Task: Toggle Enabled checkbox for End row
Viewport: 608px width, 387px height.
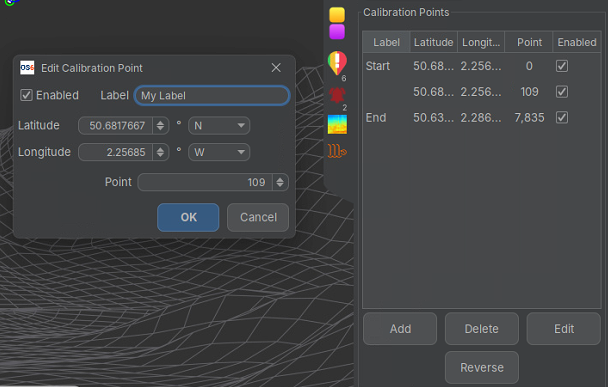Action: [562, 117]
